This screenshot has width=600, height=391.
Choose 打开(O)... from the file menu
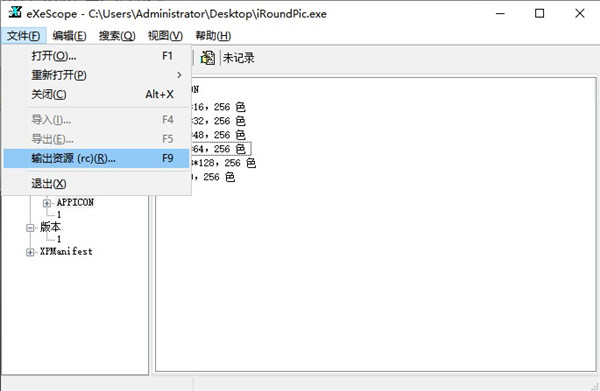pyautogui.click(x=96, y=56)
